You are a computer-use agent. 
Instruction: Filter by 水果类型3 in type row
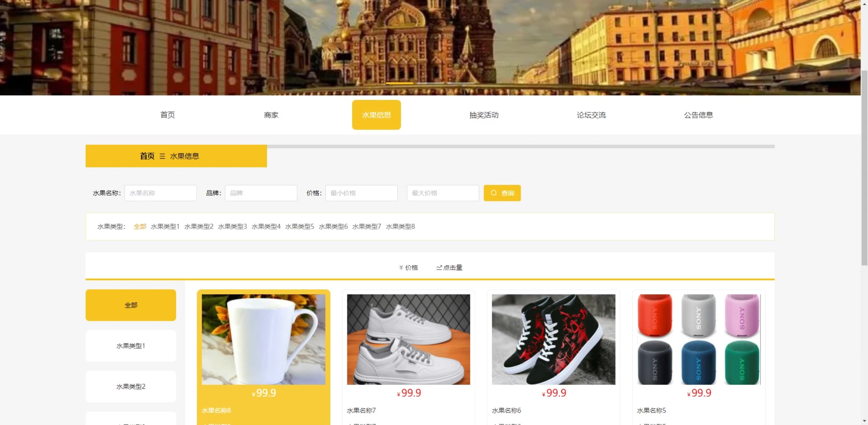click(232, 226)
